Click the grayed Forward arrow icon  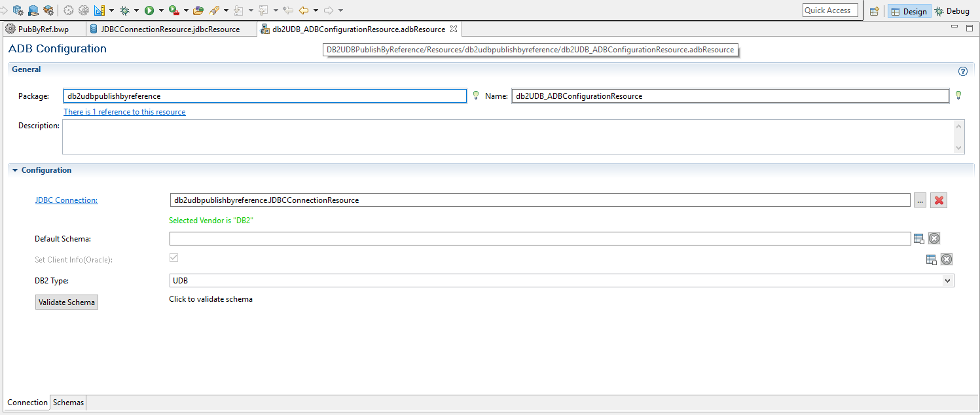[329, 10]
